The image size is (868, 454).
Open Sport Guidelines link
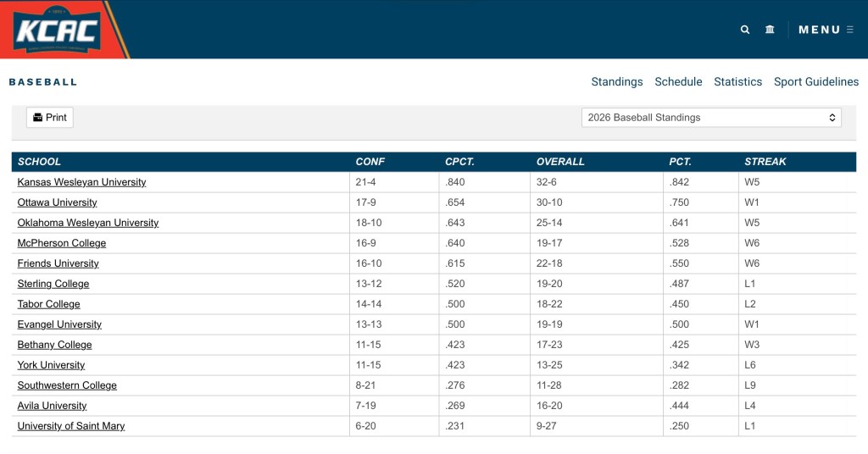pos(815,82)
